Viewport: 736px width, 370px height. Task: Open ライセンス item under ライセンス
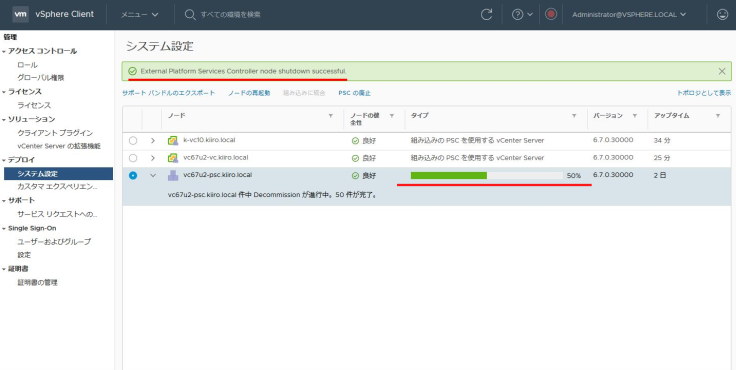click(x=34, y=105)
